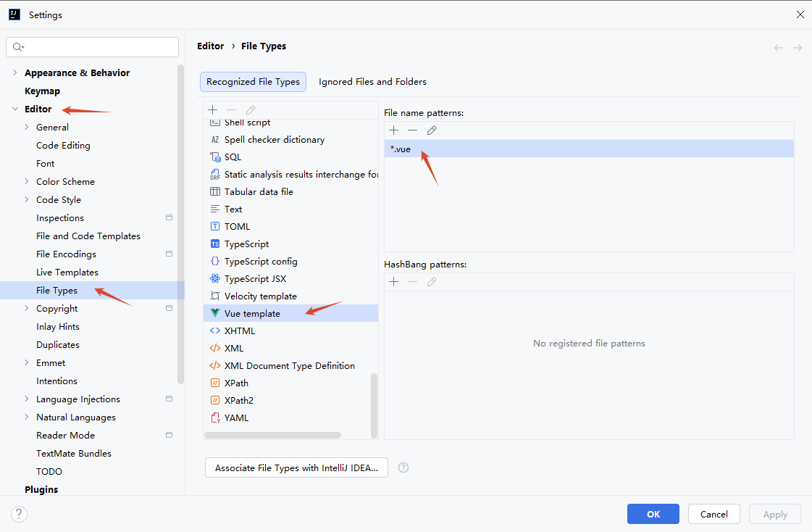Switch to Recognized File Types tab
Screen dimensions: 812x532
(253, 82)
